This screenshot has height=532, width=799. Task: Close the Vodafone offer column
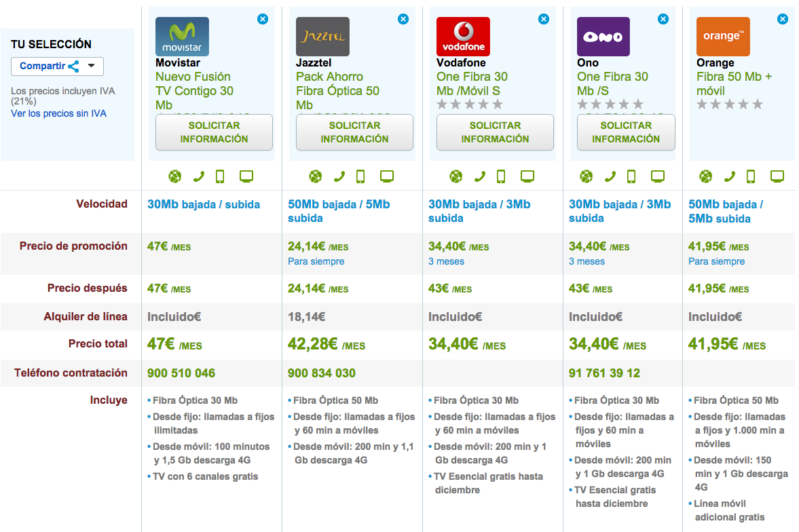point(544,19)
